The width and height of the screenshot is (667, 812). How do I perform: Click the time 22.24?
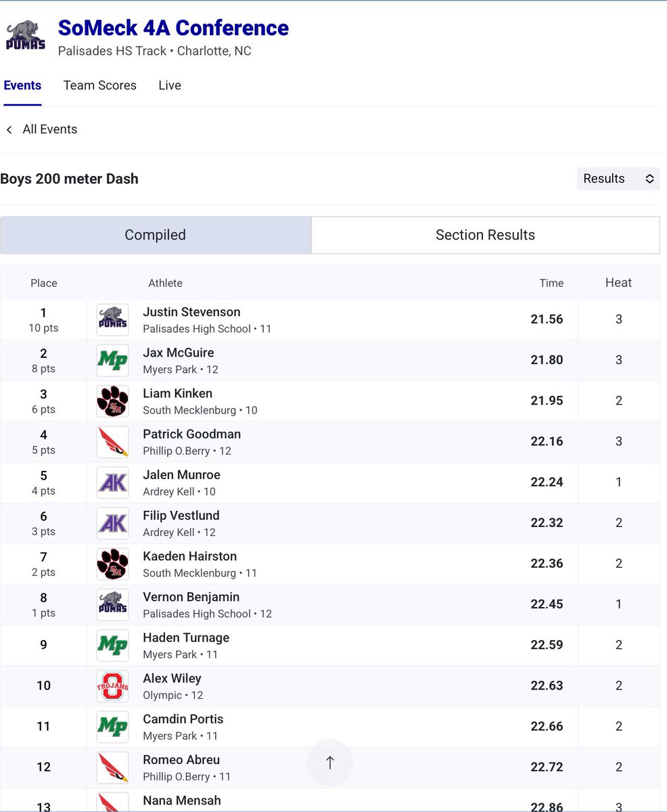pos(547,482)
